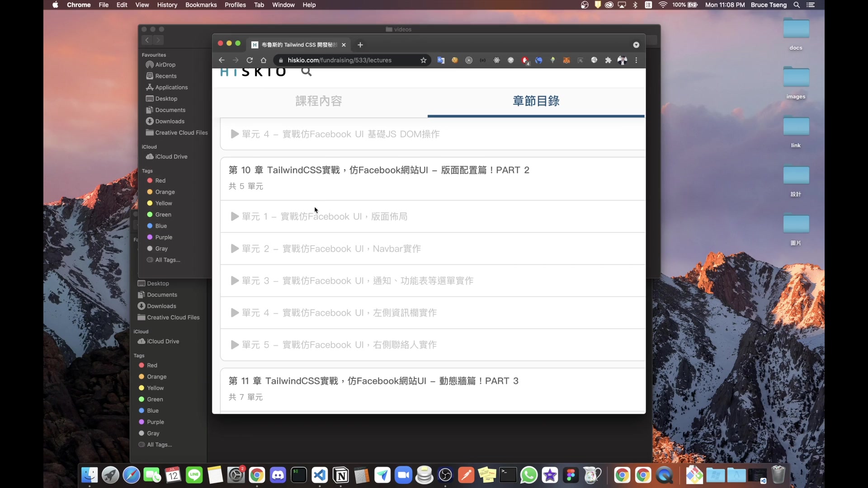Open the Chrome extensions puzzle icon
Image resolution: width=868 pixels, height=488 pixels.
pos(608,60)
